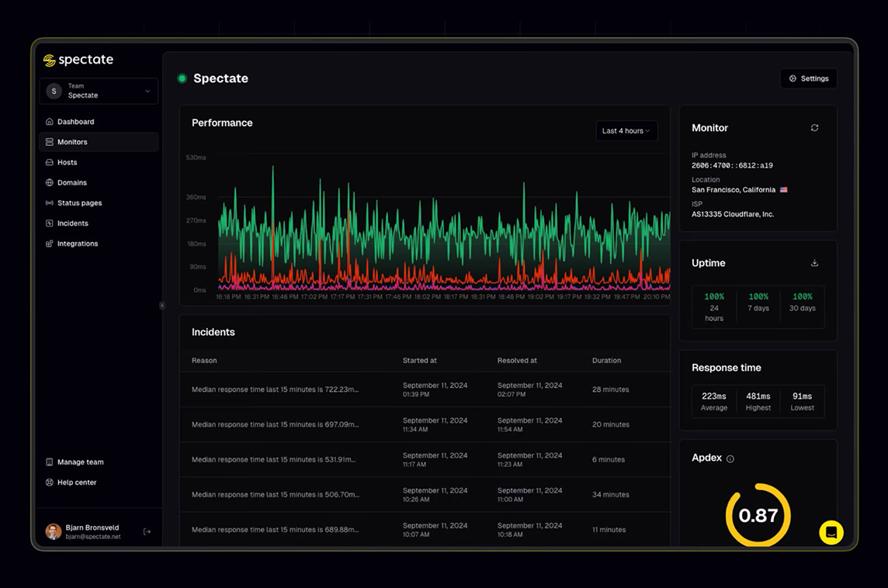
Task: Click the ISP AS13335 Cloudflare, Inc. text
Action: 732,214
